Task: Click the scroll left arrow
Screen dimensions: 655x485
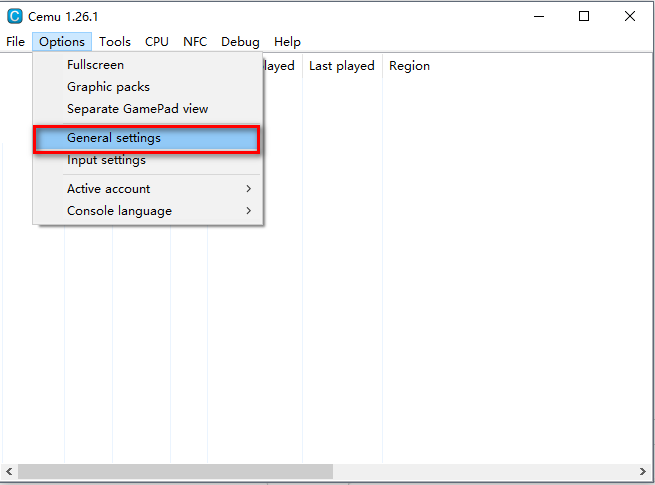Action: coord(9,472)
